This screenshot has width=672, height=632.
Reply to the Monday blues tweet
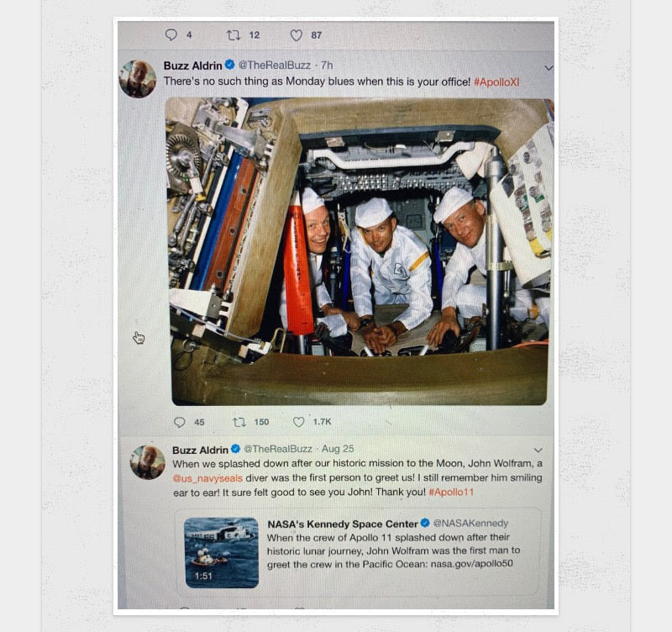click(x=179, y=422)
